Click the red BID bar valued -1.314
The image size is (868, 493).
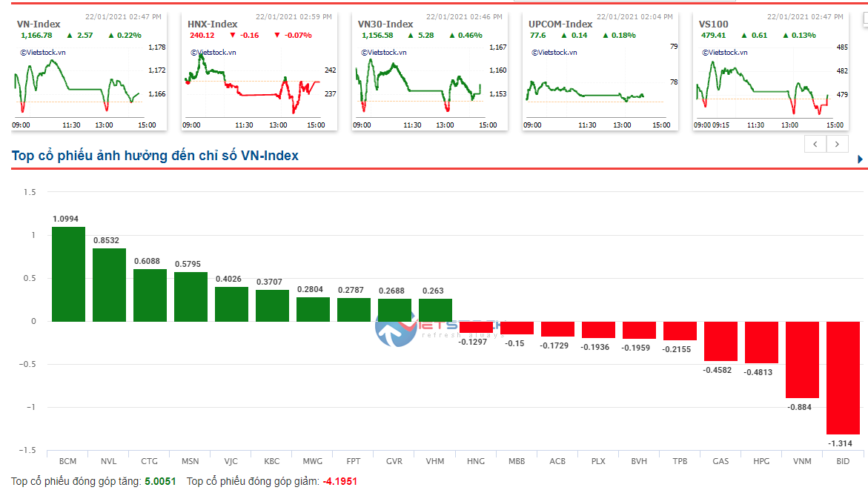pos(843,377)
